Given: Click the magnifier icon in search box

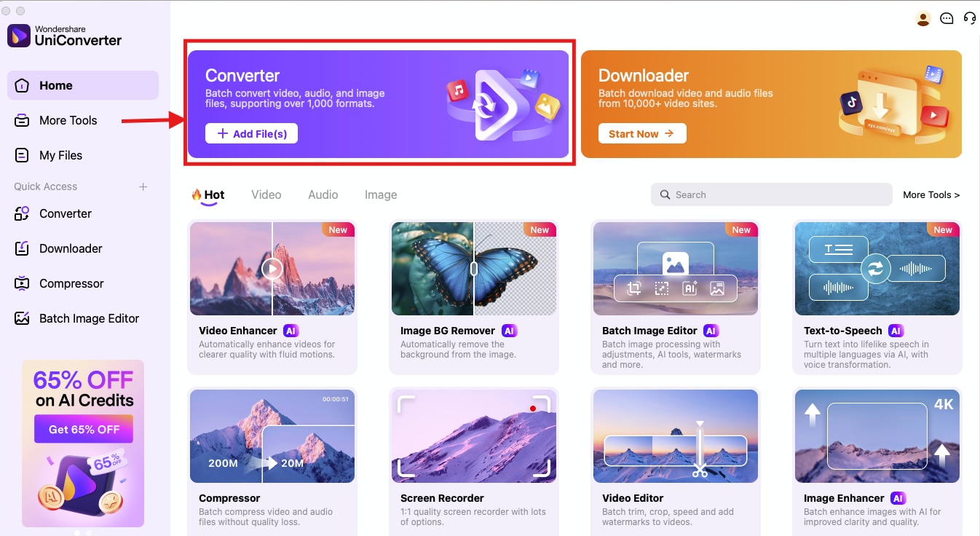Looking at the screenshot, I should (x=665, y=194).
